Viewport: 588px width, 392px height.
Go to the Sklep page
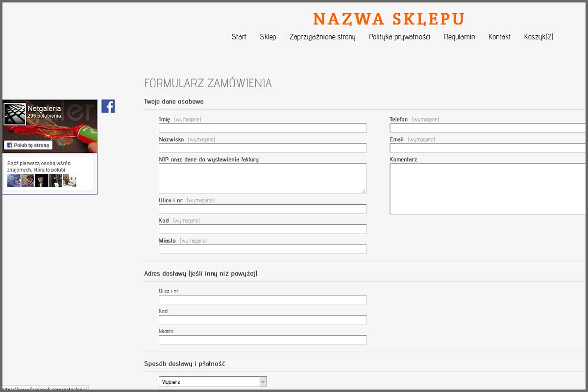click(268, 37)
